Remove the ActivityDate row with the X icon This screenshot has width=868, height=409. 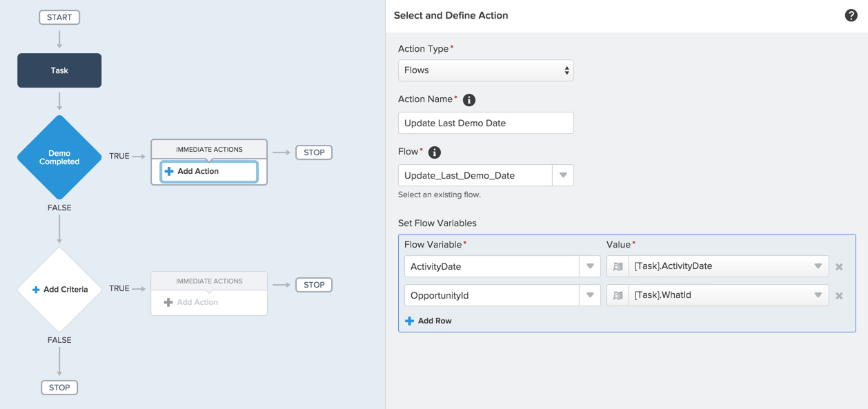pyautogui.click(x=839, y=266)
